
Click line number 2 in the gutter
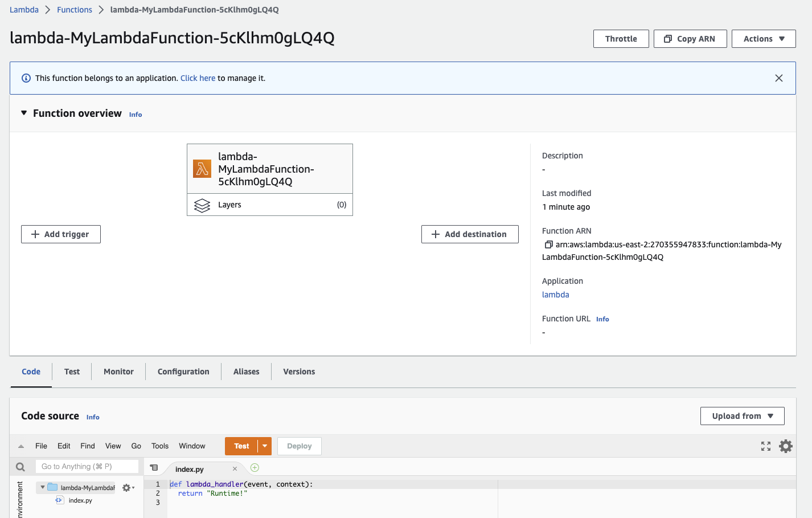[158, 493]
